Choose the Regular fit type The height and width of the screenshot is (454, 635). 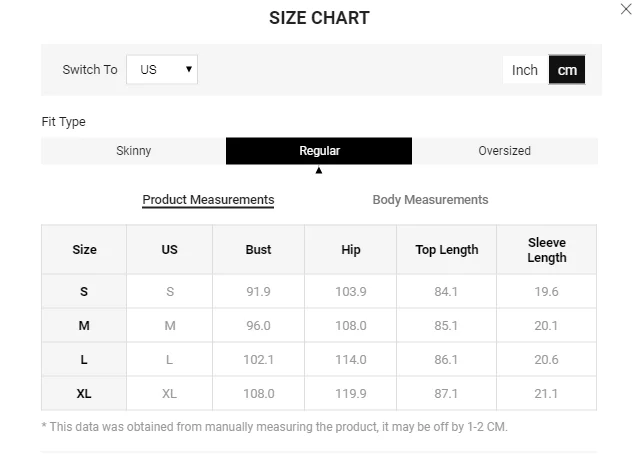(x=319, y=151)
